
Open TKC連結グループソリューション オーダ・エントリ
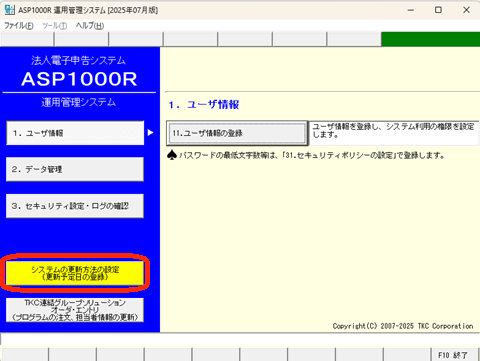(x=75, y=310)
